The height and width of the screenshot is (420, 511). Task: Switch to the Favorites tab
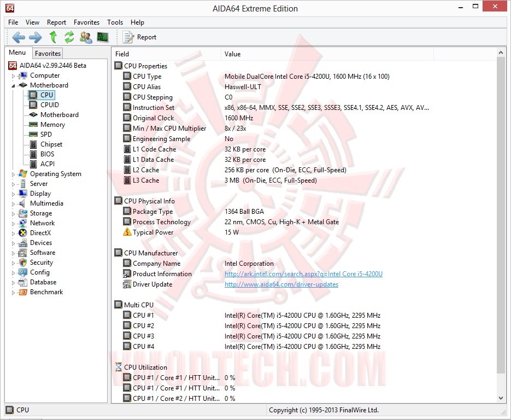(x=48, y=53)
